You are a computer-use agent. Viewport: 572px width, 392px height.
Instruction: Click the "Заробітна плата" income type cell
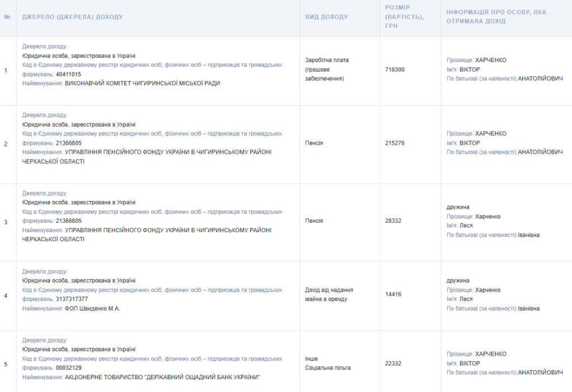[x=327, y=69]
